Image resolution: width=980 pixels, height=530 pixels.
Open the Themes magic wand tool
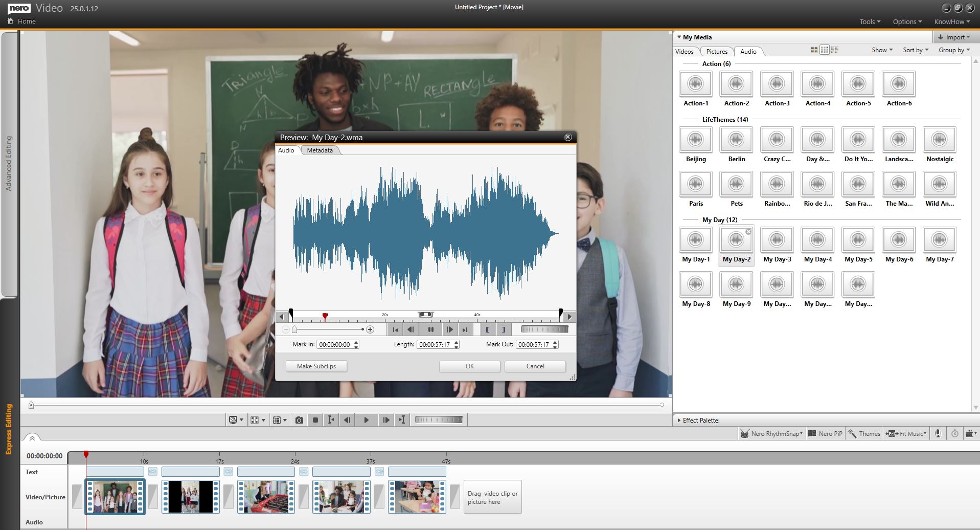pyautogui.click(x=864, y=433)
